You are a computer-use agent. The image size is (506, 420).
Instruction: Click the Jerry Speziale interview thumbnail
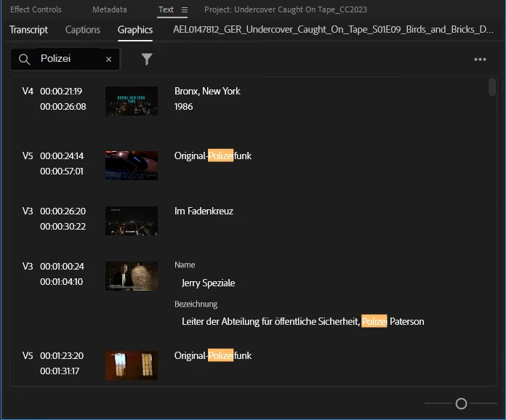point(132,276)
